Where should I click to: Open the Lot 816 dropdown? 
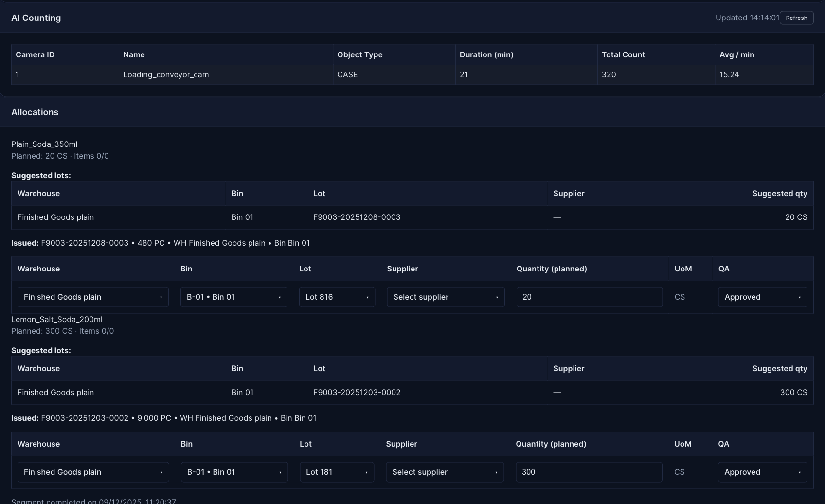[337, 297]
